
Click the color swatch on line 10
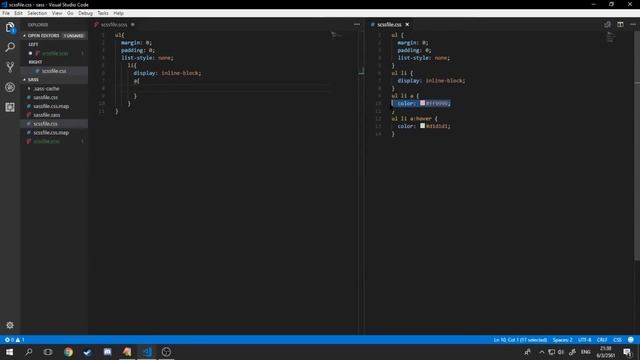click(422, 103)
